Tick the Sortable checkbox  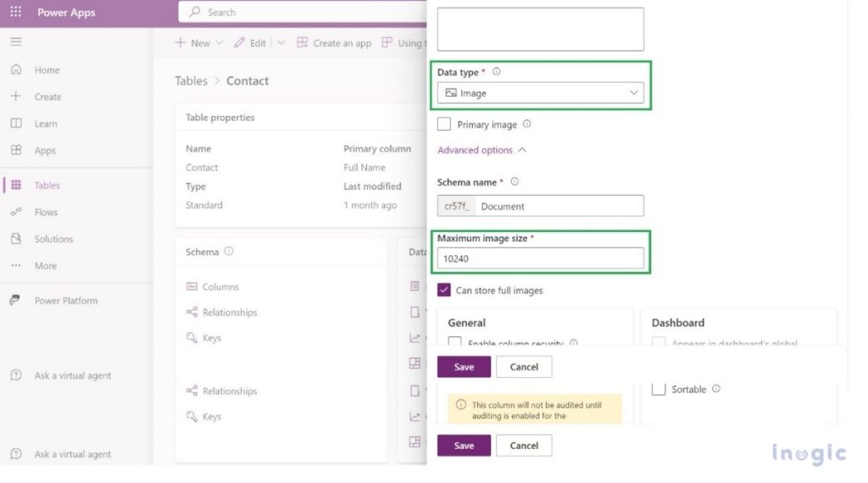pyautogui.click(x=659, y=389)
